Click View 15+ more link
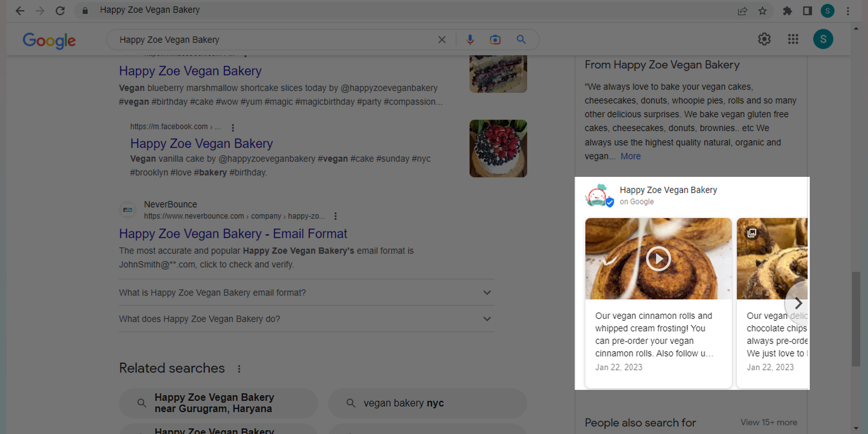Image resolution: width=868 pixels, height=434 pixels. click(x=769, y=422)
